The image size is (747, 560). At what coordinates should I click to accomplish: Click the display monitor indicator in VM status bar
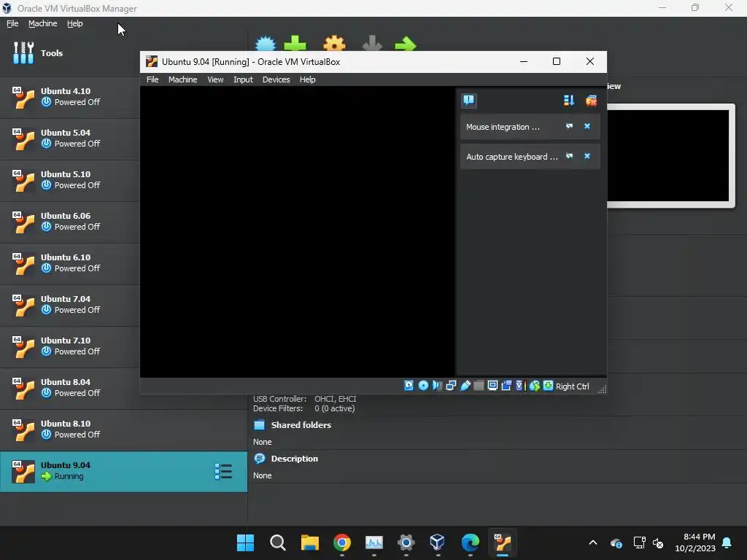[492, 386]
